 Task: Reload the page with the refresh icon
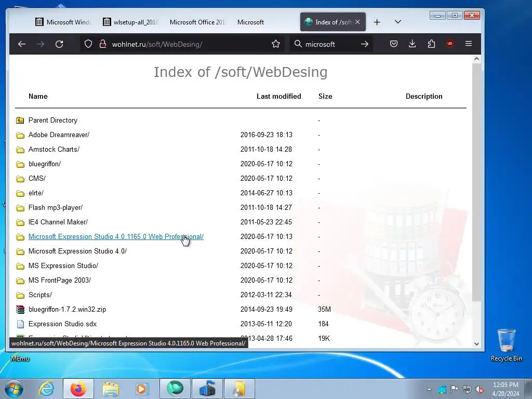click(x=59, y=44)
